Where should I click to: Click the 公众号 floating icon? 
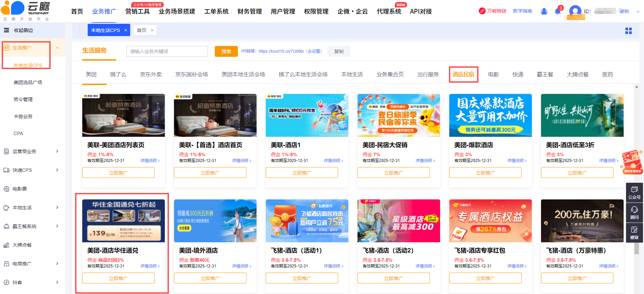(634, 193)
